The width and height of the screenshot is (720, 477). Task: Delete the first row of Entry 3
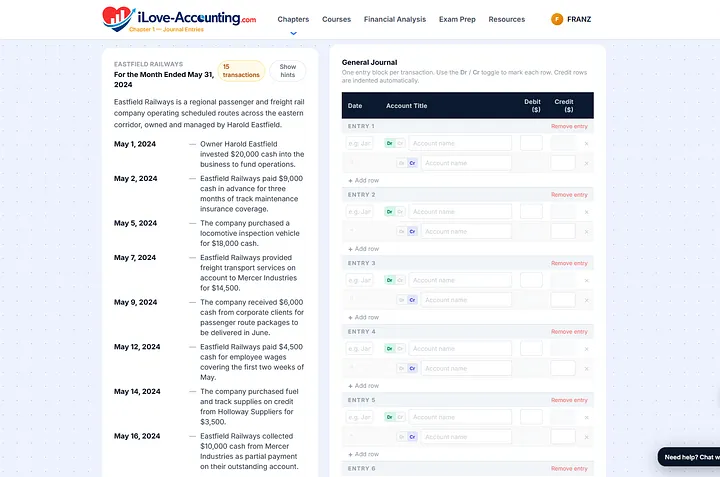click(x=586, y=281)
